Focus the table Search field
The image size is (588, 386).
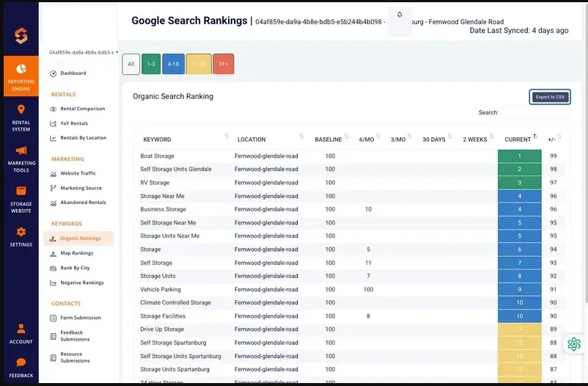click(536, 113)
